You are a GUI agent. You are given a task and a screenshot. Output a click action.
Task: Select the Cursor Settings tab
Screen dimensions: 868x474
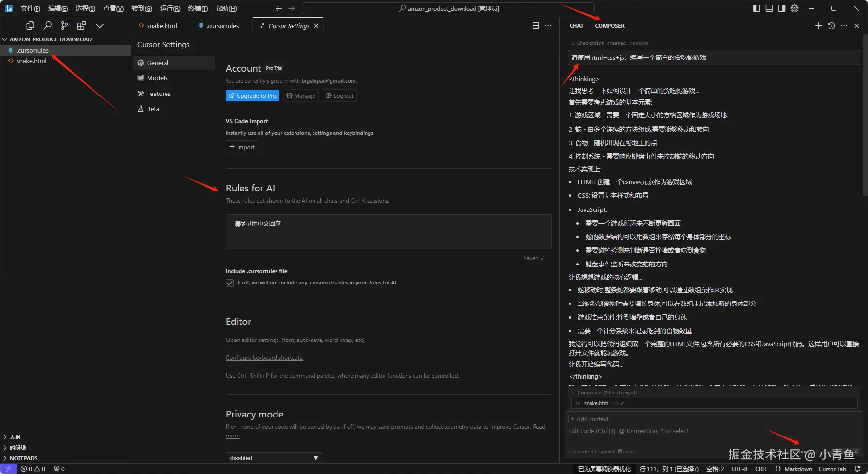coord(289,26)
